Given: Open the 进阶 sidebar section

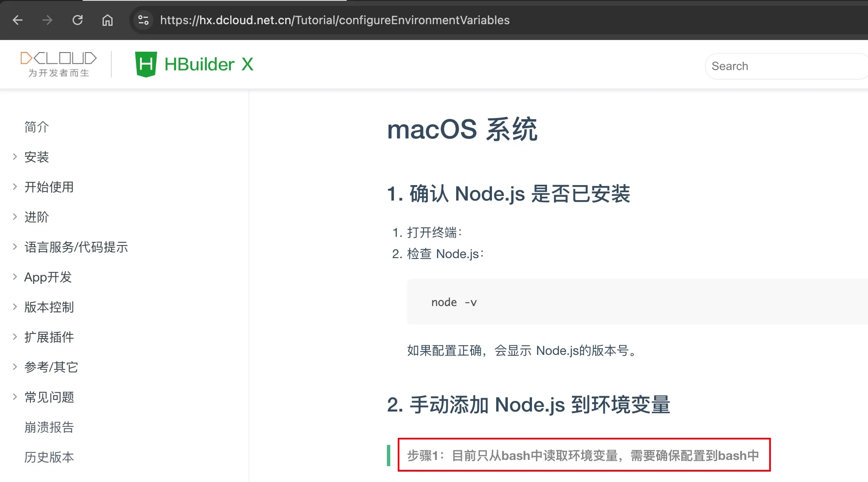Looking at the screenshot, I should click(x=36, y=217).
